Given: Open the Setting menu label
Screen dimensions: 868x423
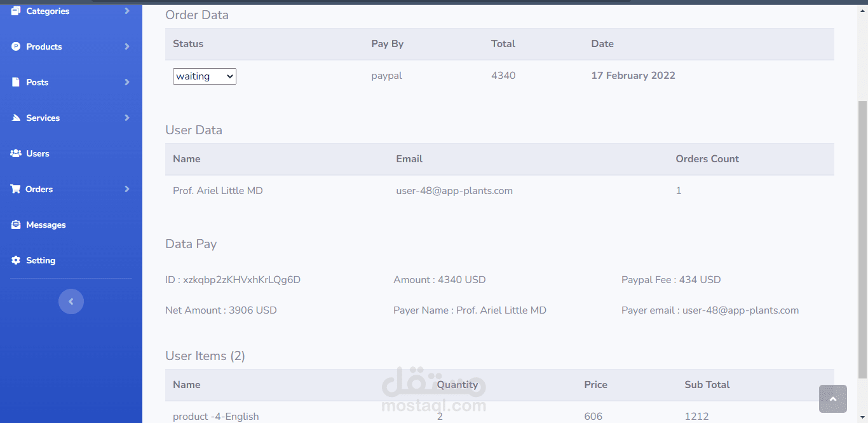Looking at the screenshot, I should tap(41, 260).
